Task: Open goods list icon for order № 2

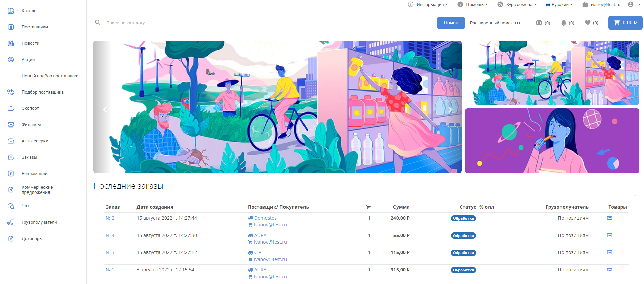Action: coord(609,218)
